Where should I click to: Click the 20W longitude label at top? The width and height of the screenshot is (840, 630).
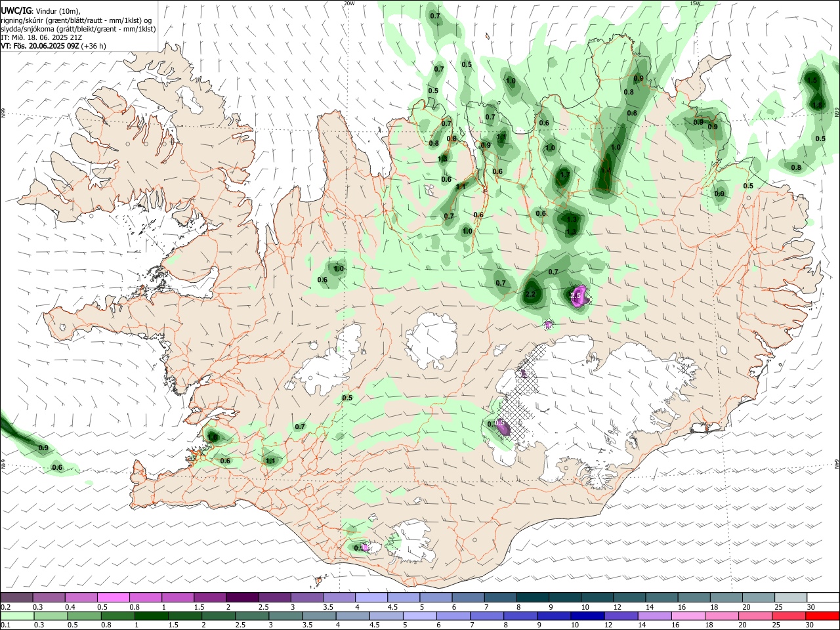click(x=349, y=3)
